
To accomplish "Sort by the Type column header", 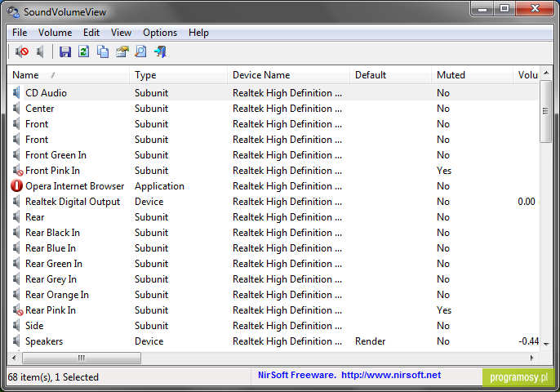I will 178,75.
